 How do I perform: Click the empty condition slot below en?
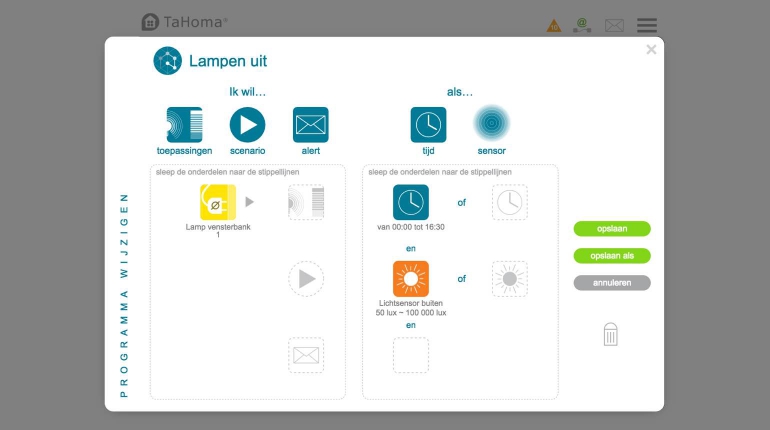(x=411, y=355)
